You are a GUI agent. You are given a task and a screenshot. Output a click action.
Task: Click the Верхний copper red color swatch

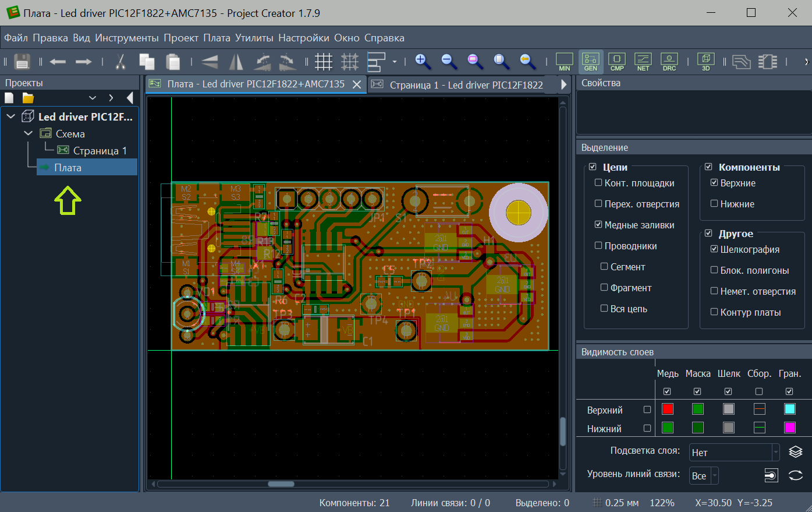(668, 409)
